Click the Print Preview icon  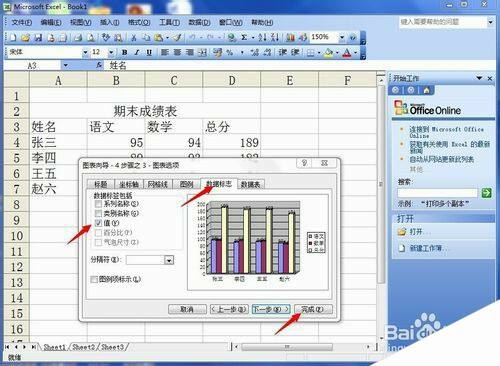pyautogui.click(x=91, y=38)
